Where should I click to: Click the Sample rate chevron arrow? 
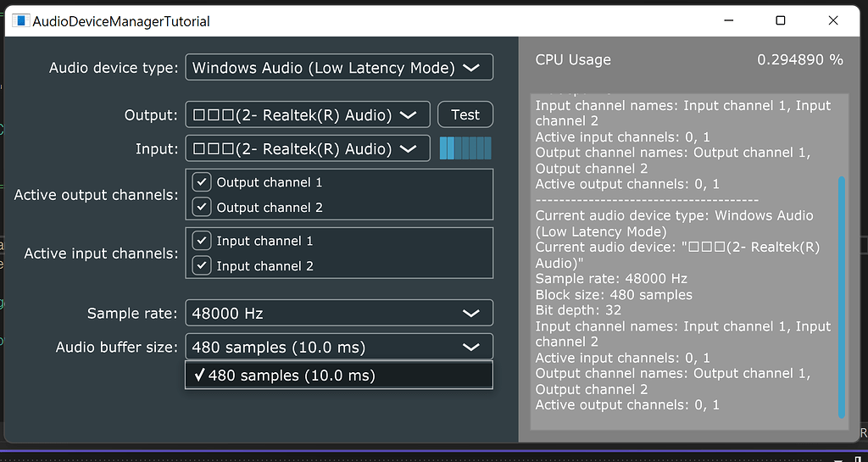coord(471,313)
